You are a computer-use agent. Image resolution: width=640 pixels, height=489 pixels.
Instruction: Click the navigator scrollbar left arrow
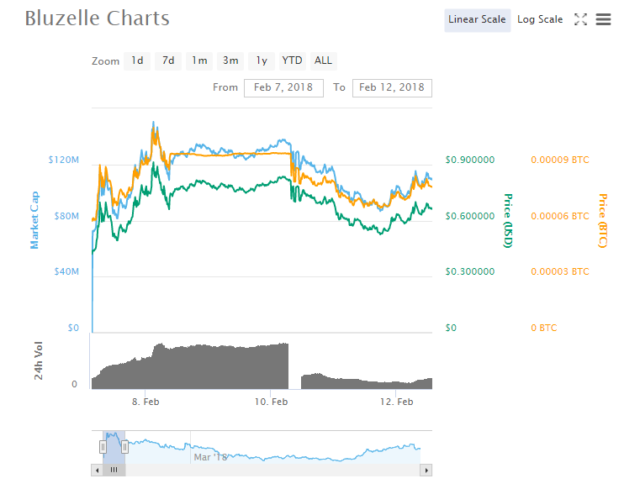tap(97, 470)
